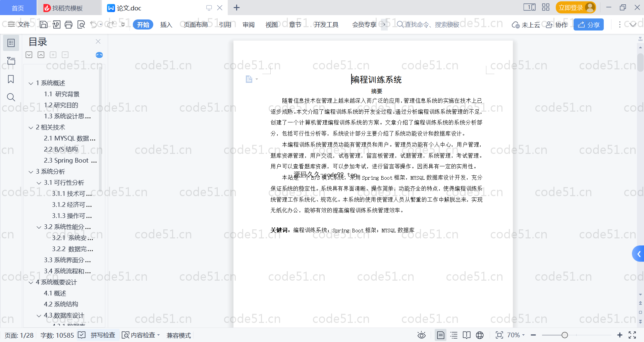Click the 协作 button
This screenshot has width=644, height=342.
tap(556, 24)
